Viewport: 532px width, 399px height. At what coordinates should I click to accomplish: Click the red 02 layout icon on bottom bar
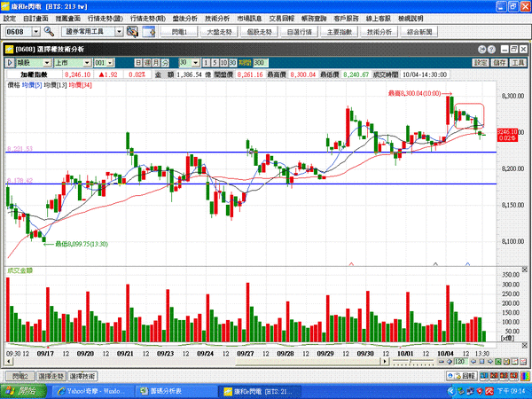(x=504, y=376)
